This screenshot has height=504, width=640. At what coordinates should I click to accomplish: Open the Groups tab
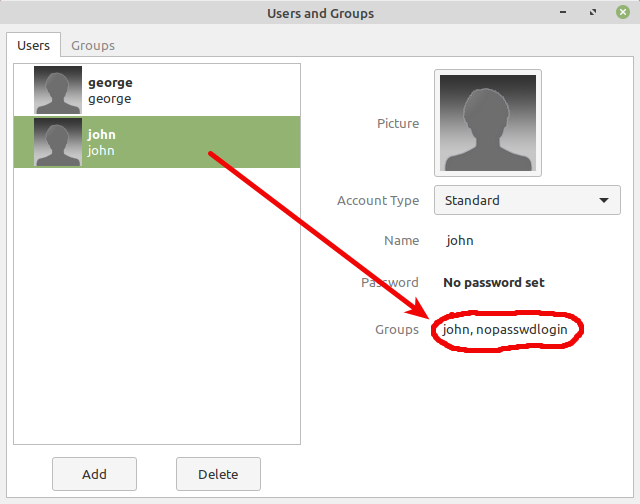coord(93,45)
